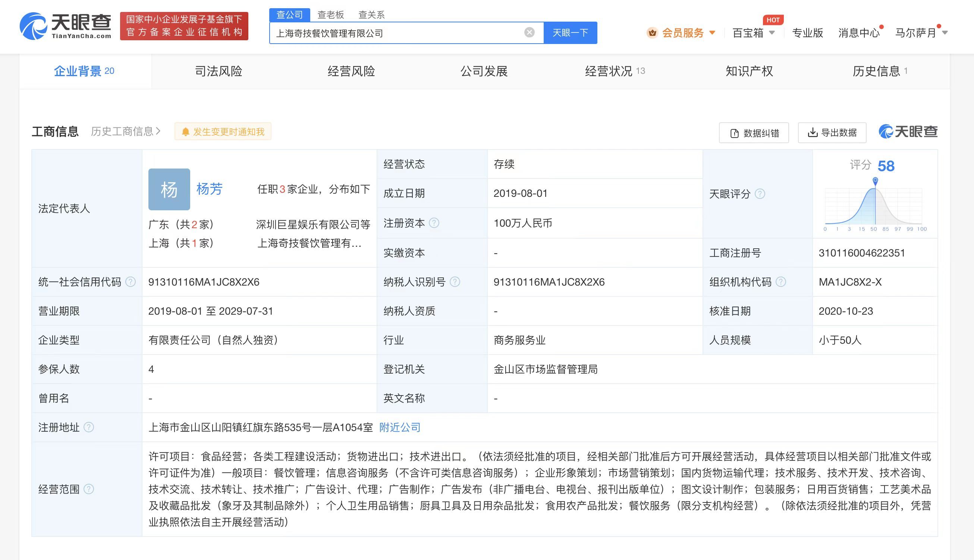Open the 注册资本 help question mark icon
Image resolution: width=974 pixels, height=560 pixels.
coord(434,223)
